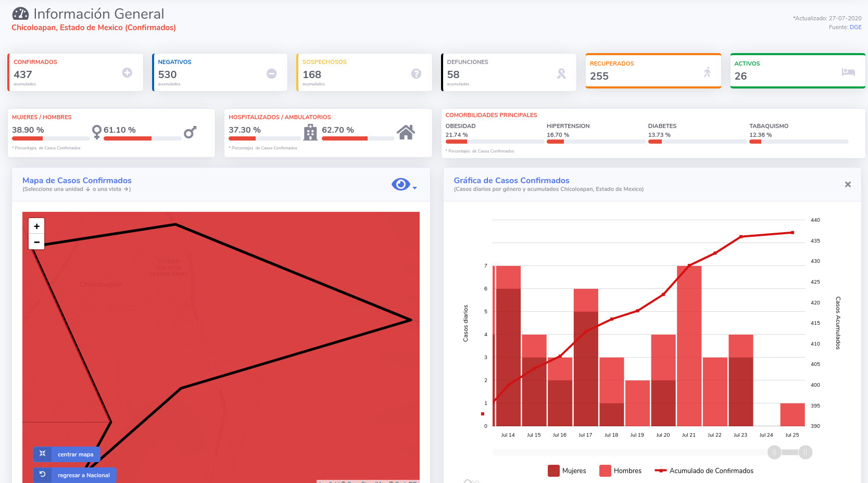This screenshot has height=483, width=868.
Task: Click the right handle of the chart range slider
Action: (x=805, y=452)
